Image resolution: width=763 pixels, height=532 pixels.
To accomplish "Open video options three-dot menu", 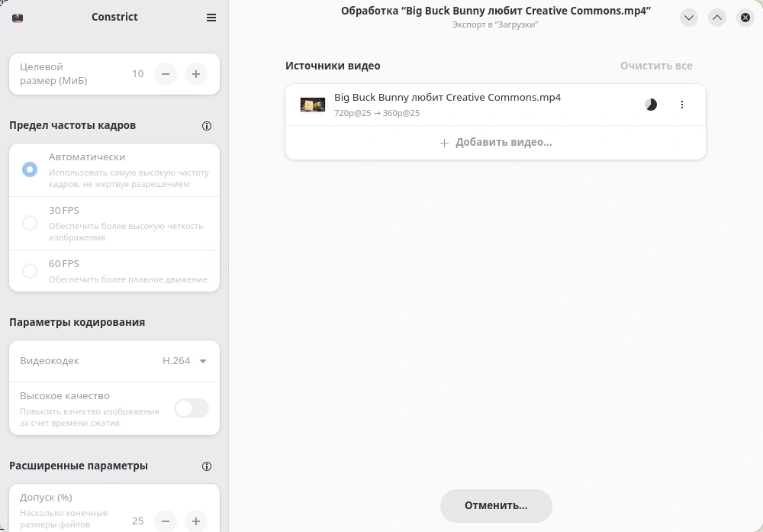I will click(682, 105).
